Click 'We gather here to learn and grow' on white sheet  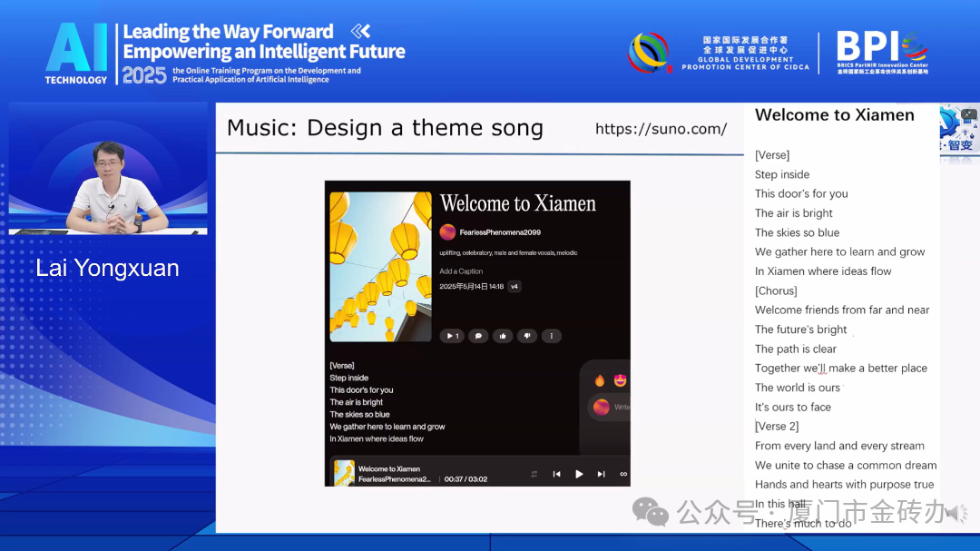click(x=840, y=252)
